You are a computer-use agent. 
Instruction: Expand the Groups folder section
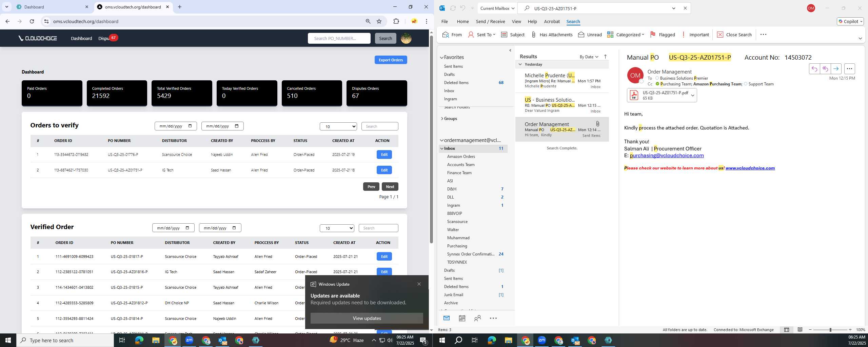pos(442,119)
